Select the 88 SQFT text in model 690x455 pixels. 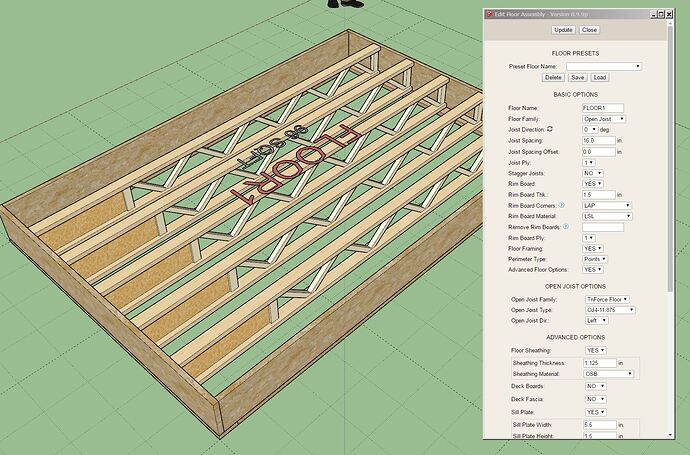coord(271,147)
